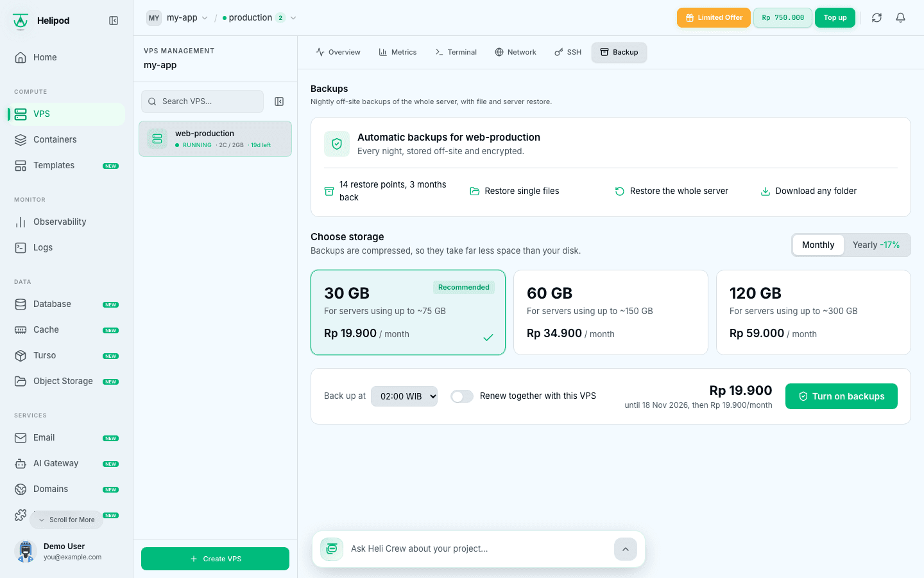Viewport: 924px width, 578px height.
Task: Click the Search VPS field
Action: [x=202, y=101]
